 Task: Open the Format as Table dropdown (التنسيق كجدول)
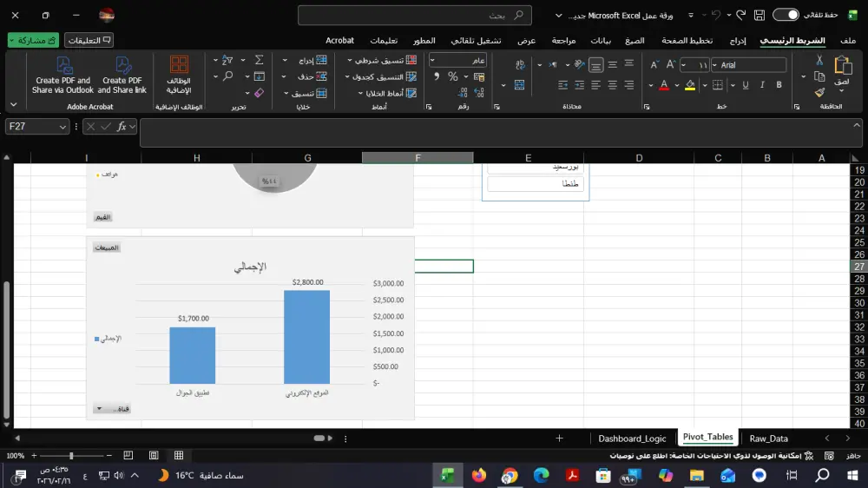380,76
